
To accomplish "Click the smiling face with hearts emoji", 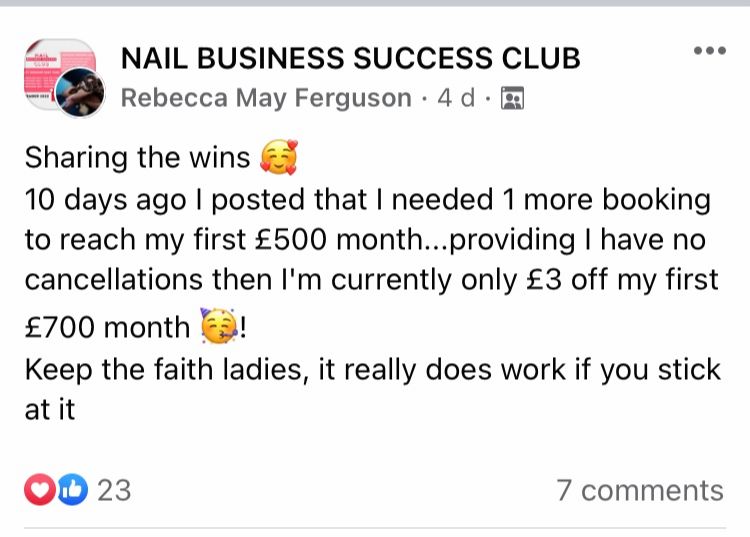I will pos(278,158).
